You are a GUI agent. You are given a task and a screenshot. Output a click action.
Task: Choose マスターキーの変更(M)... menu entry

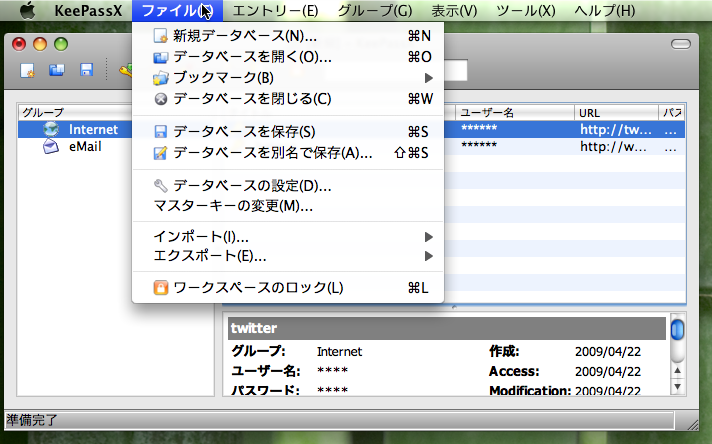(287, 206)
